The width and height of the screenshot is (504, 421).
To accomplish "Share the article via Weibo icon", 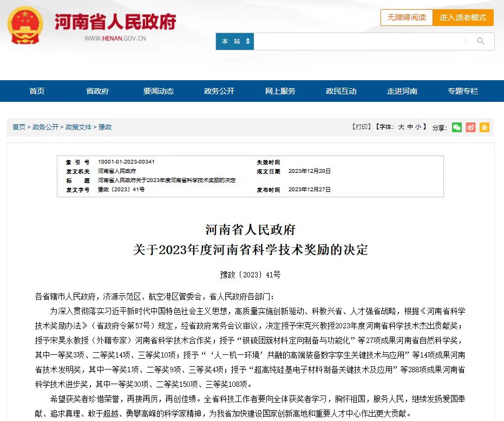I will 470,127.
